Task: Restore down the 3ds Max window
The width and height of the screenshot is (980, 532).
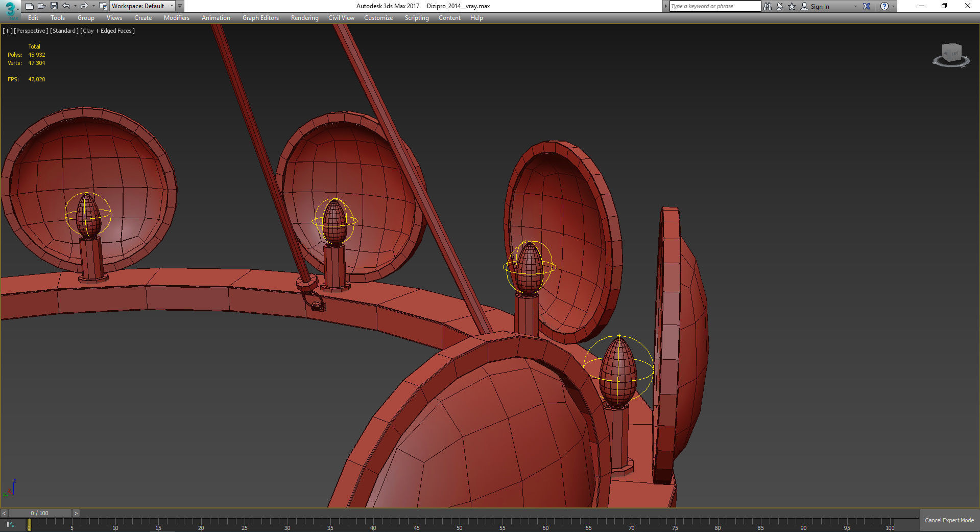Action: click(x=944, y=6)
